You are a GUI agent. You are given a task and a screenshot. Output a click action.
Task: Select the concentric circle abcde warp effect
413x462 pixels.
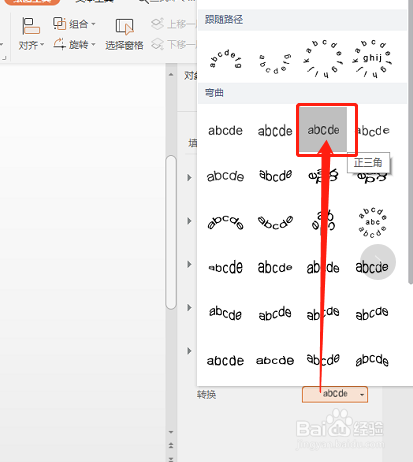click(372, 222)
